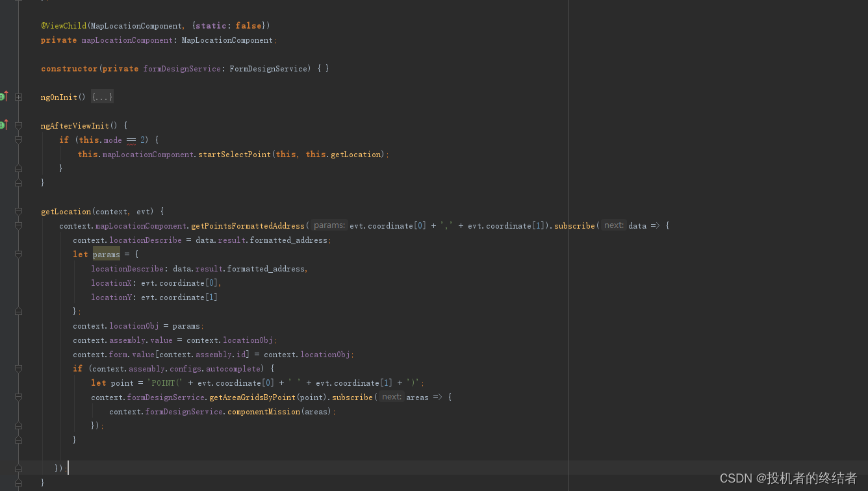Expand the folded ngOnInit method
The image size is (868, 491).
click(x=18, y=97)
